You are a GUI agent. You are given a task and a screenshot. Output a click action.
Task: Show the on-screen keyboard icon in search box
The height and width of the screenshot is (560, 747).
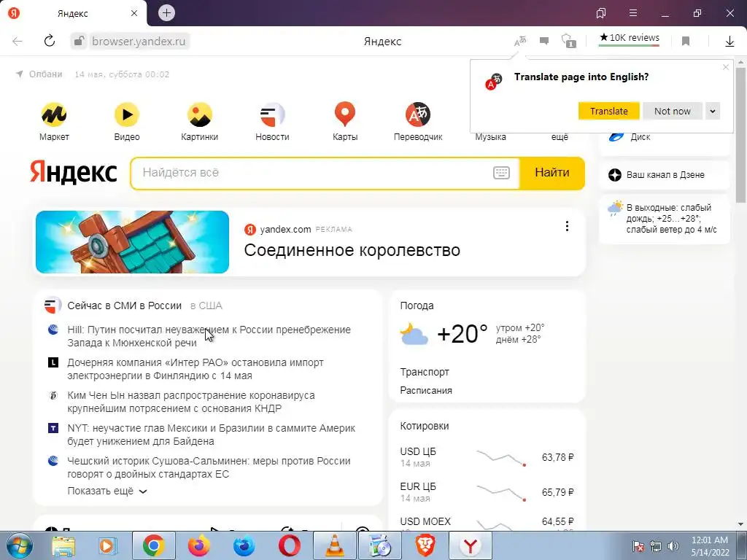tap(501, 173)
